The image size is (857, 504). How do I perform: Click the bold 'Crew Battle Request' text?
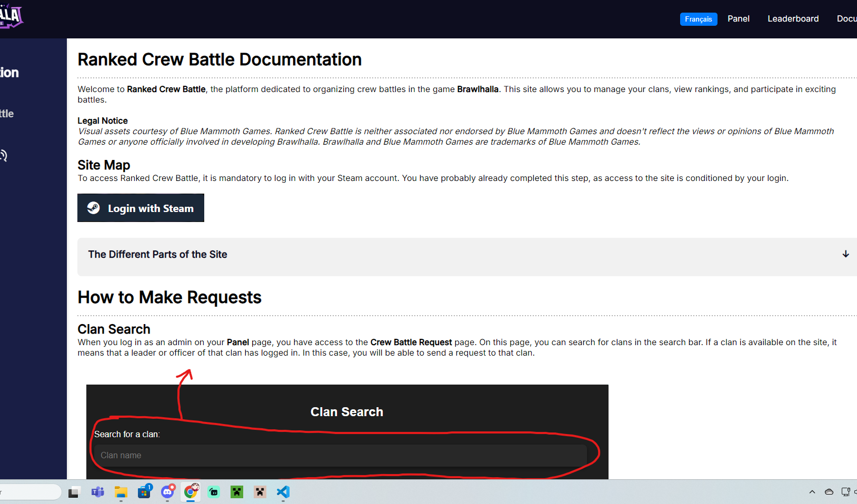point(411,342)
